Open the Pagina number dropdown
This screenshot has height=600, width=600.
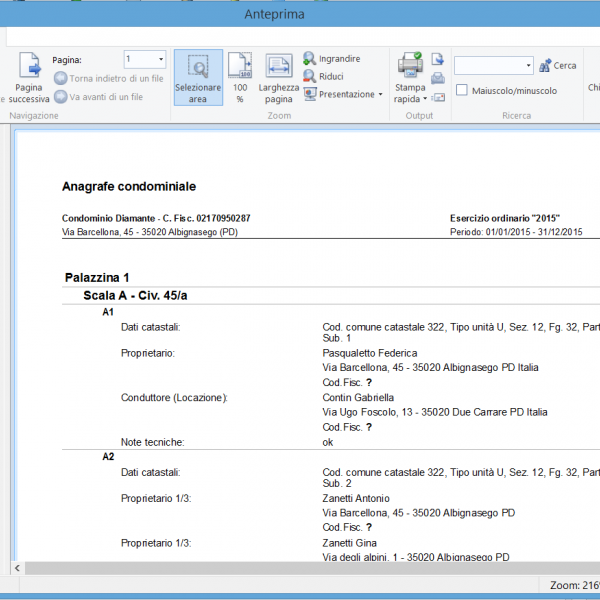(158, 60)
